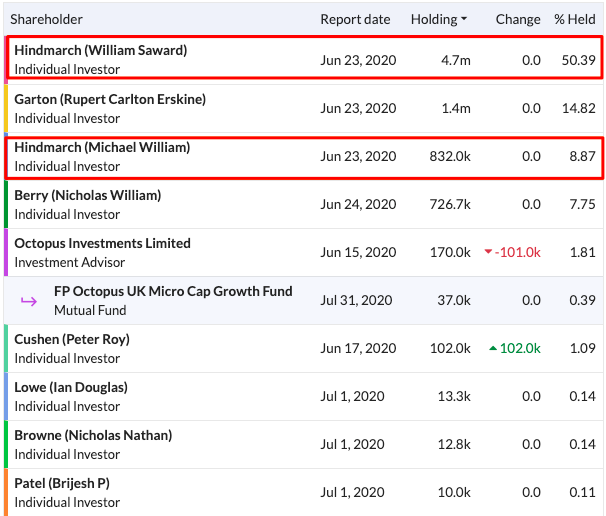Select the 832.0k holding value
Viewport: 606px width, 516px height.
(x=450, y=156)
